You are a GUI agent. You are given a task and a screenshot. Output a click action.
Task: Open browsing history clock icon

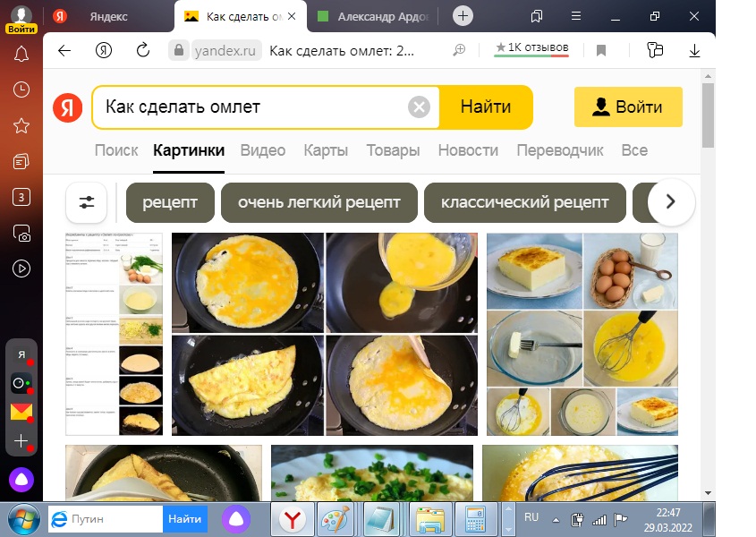click(21, 89)
